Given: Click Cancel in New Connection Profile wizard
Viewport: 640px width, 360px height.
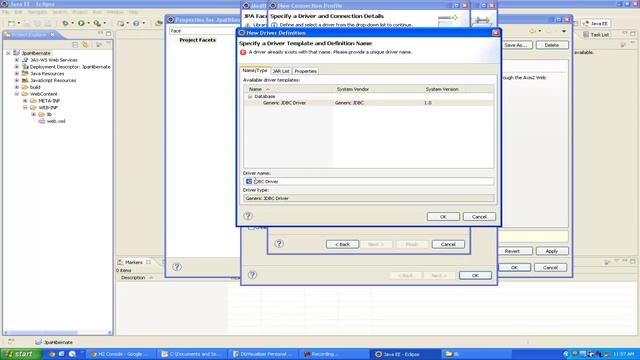Looking at the screenshot, I should pos(448,244).
